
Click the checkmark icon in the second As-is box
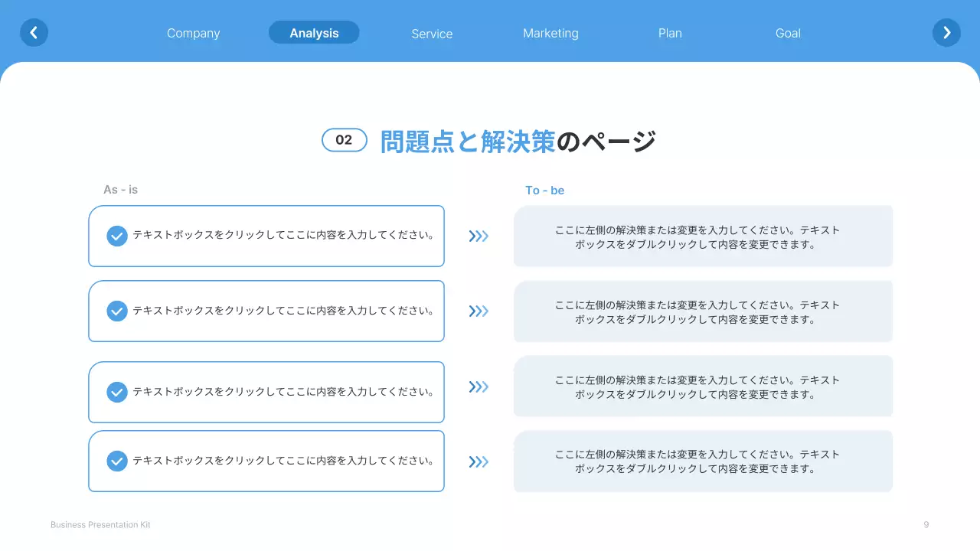[x=116, y=311]
